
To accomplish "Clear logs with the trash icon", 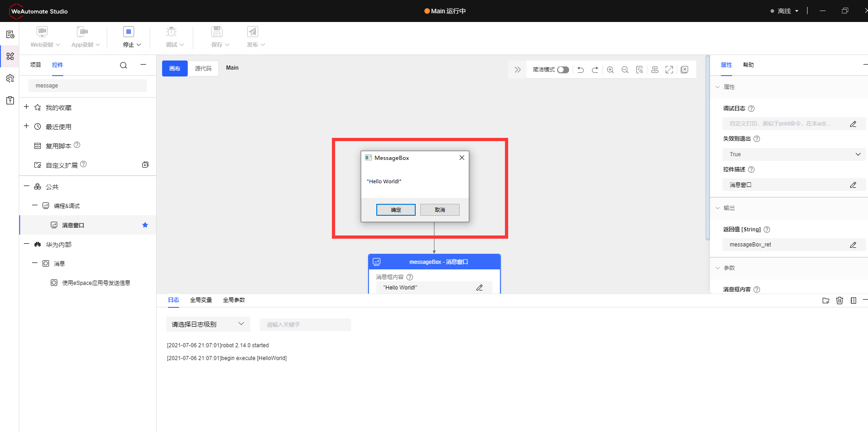I will point(840,301).
